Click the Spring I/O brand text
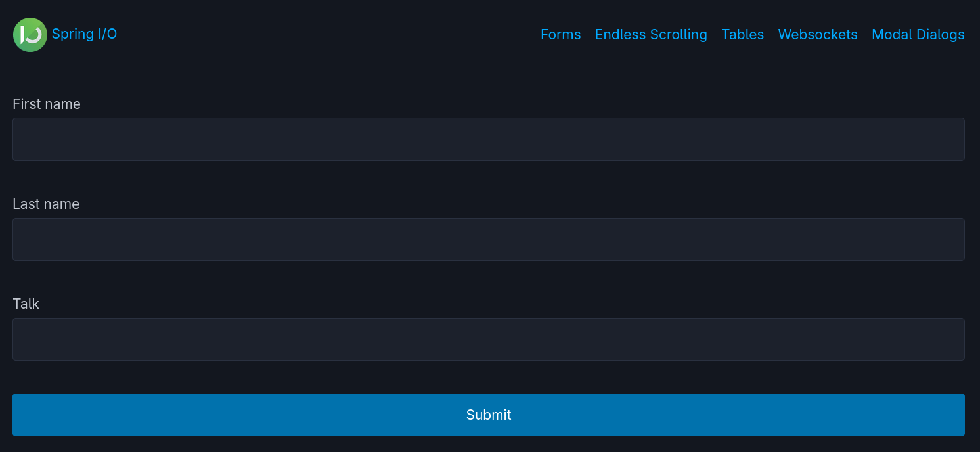The height and width of the screenshot is (452, 980). pyautogui.click(x=84, y=34)
